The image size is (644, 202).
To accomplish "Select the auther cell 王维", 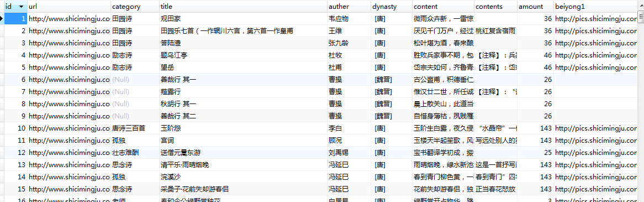I will [x=349, y=31].
